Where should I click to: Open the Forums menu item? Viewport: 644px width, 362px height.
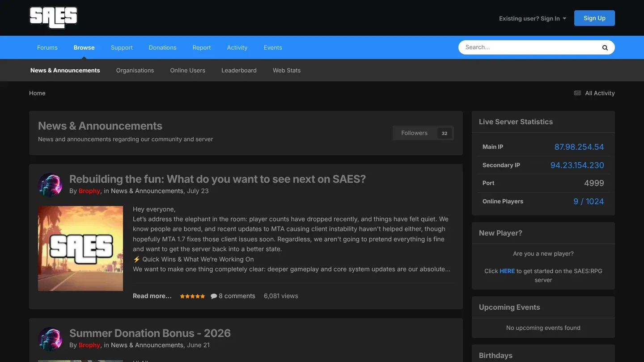(x=47, y=47)
